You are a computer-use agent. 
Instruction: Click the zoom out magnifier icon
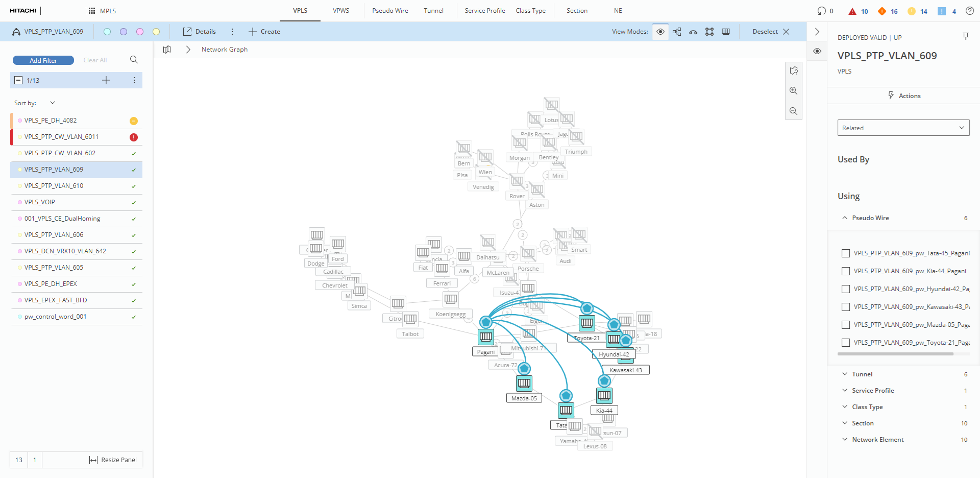(793, 111)
